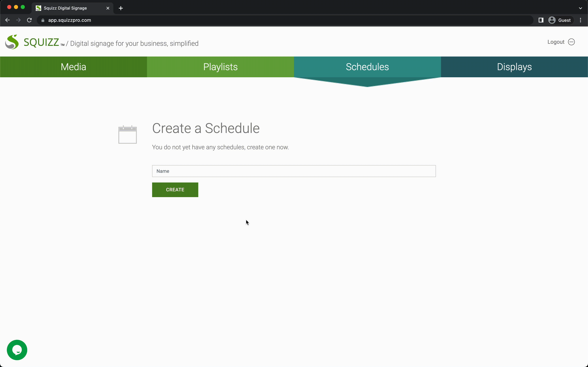Click tagline "Digital signage for your business, simplified"
This screenshot has width=588, height=367.
[134, 43]
